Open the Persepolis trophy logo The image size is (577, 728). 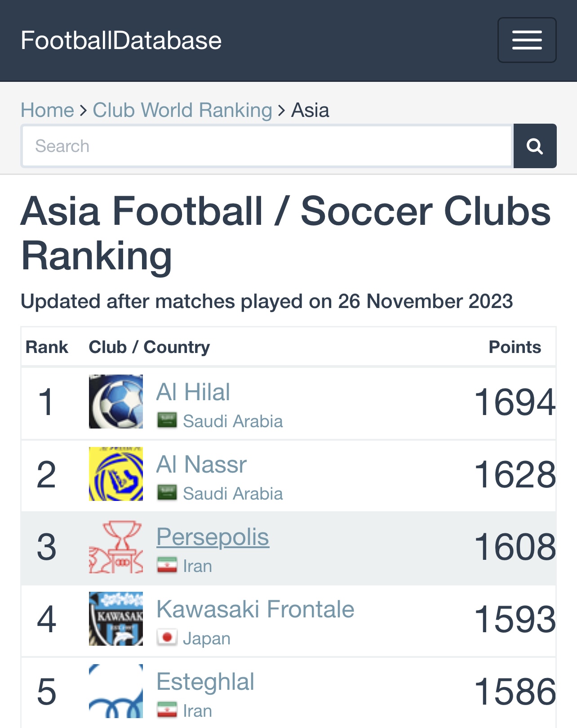coord(116,546)
